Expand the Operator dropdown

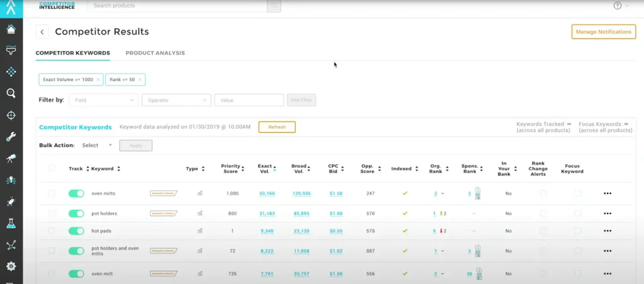pyautogui.click(x=176, y=100)
